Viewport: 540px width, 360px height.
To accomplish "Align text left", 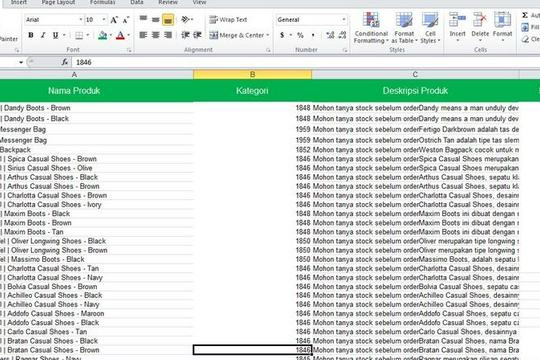I will pyautogui.click(x=143, y=35).
